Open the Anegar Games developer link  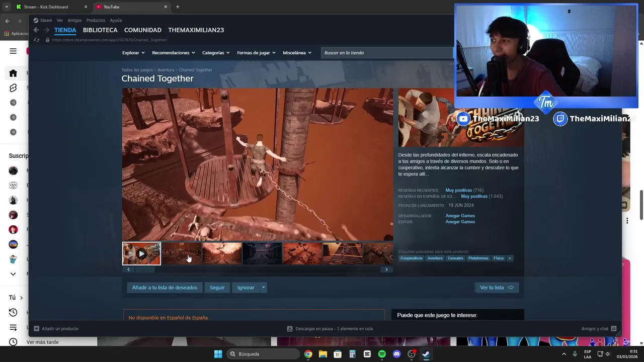click(x=460, y=216)
